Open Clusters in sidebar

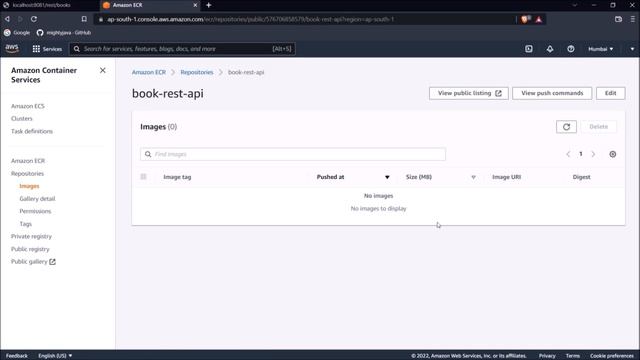(22, 118)
